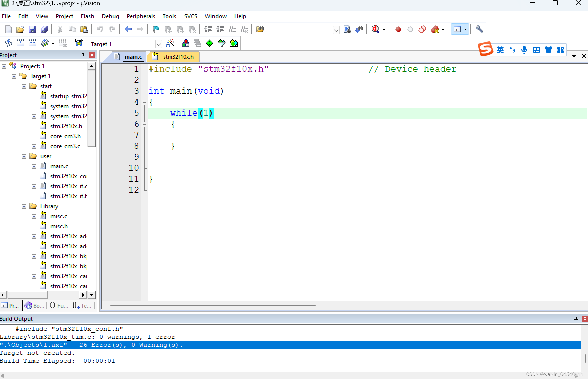Open the Peripherals menu
Viewport: 588px width, 379px height.
(141, 16)
